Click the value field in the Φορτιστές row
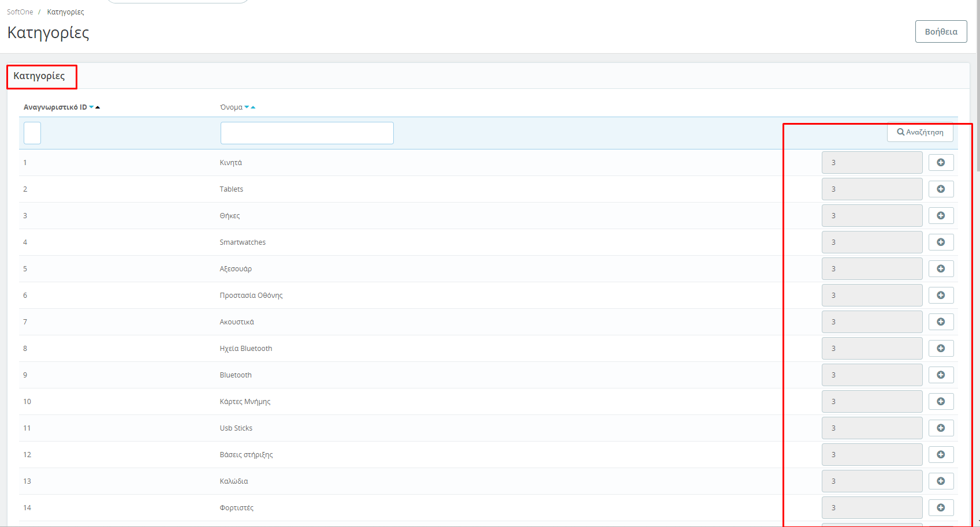The width and height of the screenshot is (980, 527). tap(872, 508)
